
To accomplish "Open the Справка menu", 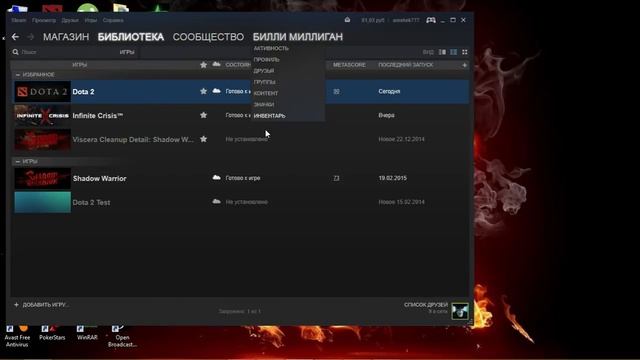I will click(x=113, y=20).
